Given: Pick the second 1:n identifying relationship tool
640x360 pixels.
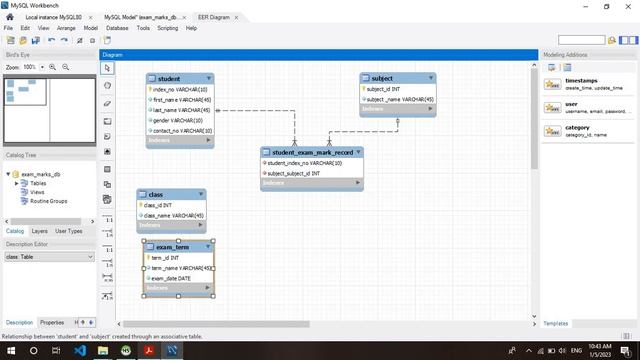Looking at the screenshot, I should 107,262.
